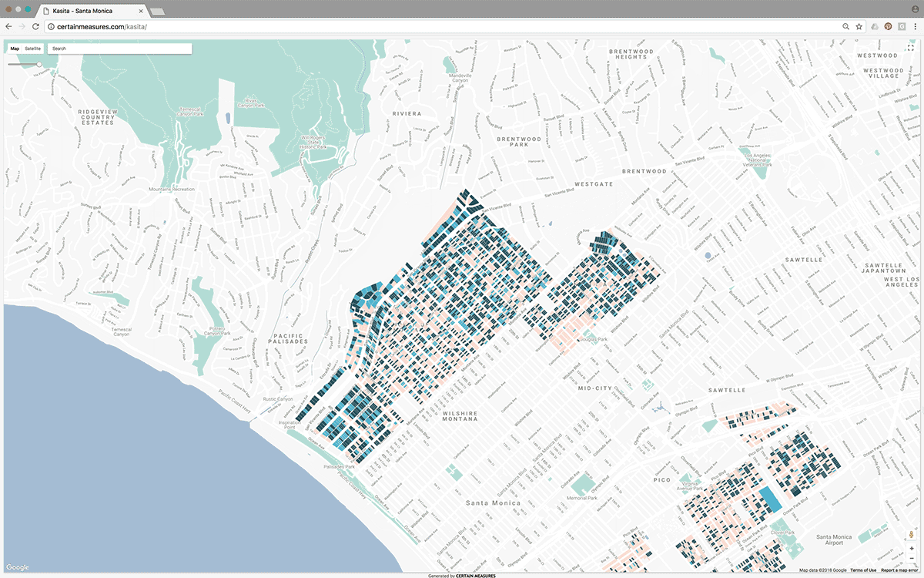Click the RIVIERA neighborhood label
Screen dimensions: 924x578
click(x=407, y=113)
